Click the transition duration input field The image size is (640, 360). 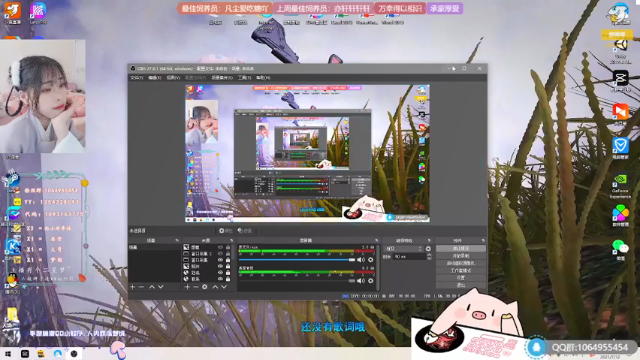tap(409, 257)
